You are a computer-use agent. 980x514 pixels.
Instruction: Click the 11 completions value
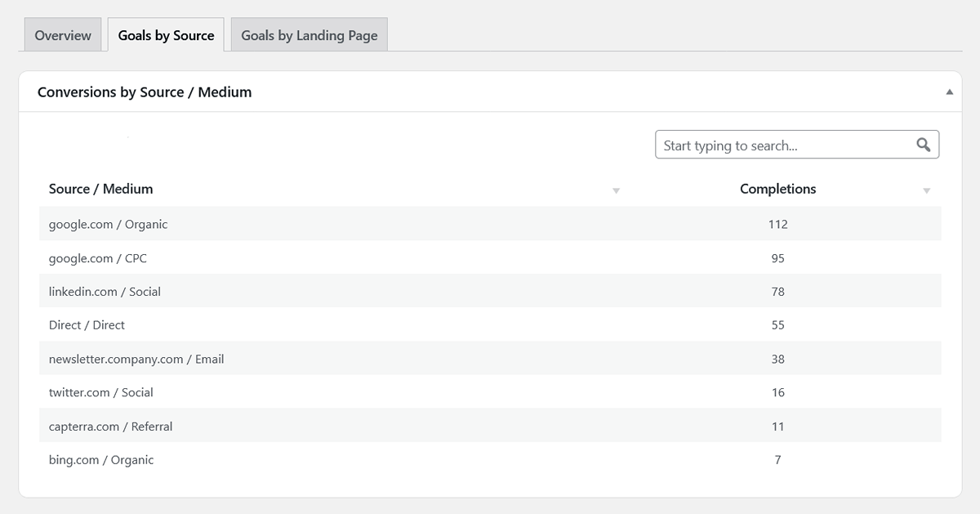pos(777,426)
